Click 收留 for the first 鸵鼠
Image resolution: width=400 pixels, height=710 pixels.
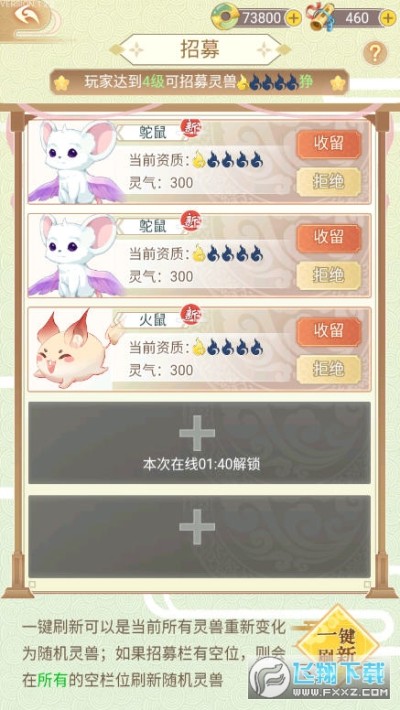tap(329, 144)
